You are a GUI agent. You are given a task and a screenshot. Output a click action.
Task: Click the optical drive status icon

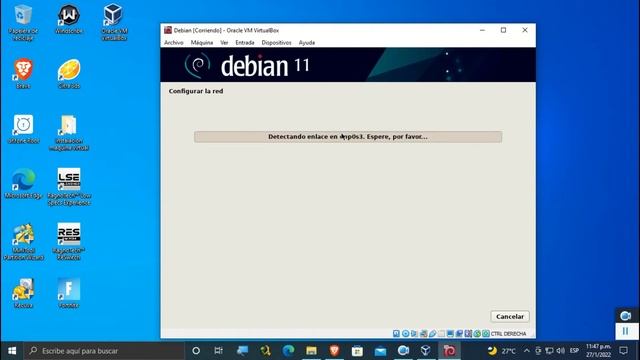[405, 333]
